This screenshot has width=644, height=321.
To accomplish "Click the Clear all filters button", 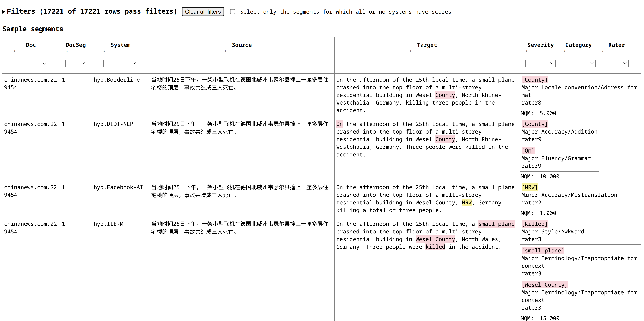I will pos(203,12).
